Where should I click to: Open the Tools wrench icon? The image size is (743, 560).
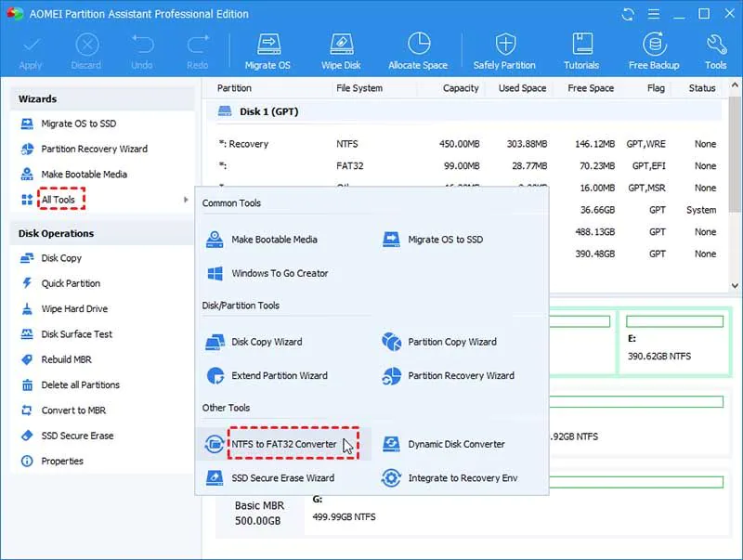click(x=715, y=50)
